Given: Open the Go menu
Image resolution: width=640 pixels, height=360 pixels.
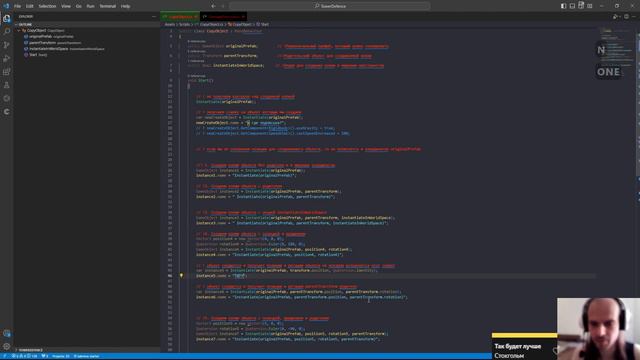Looking at the screenshot, I should (78, 6).
